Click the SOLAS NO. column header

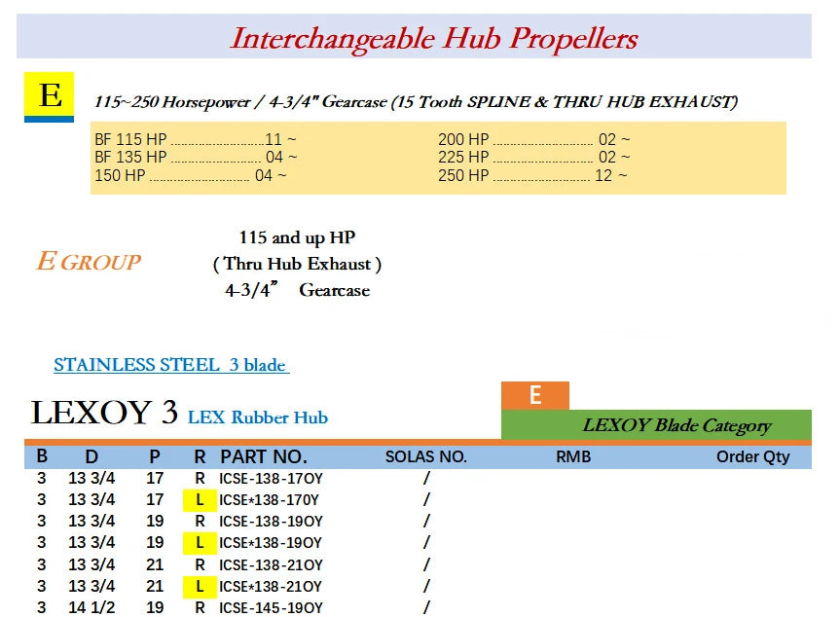point(426,456)
